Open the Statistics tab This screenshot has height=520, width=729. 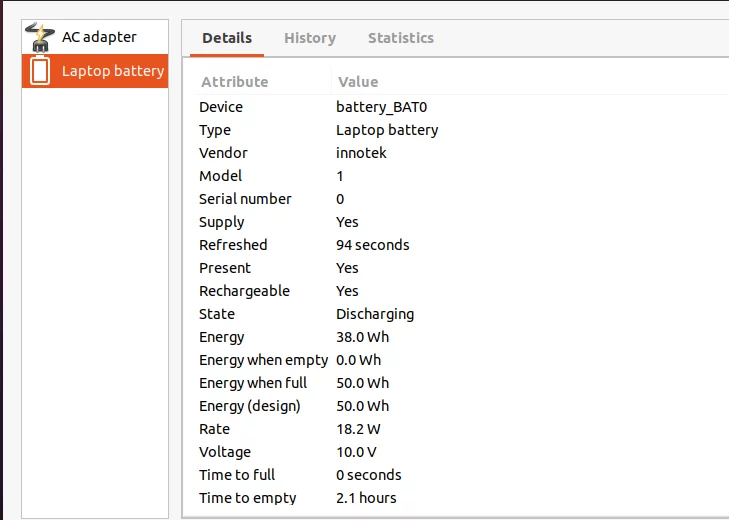coord(401,38)
